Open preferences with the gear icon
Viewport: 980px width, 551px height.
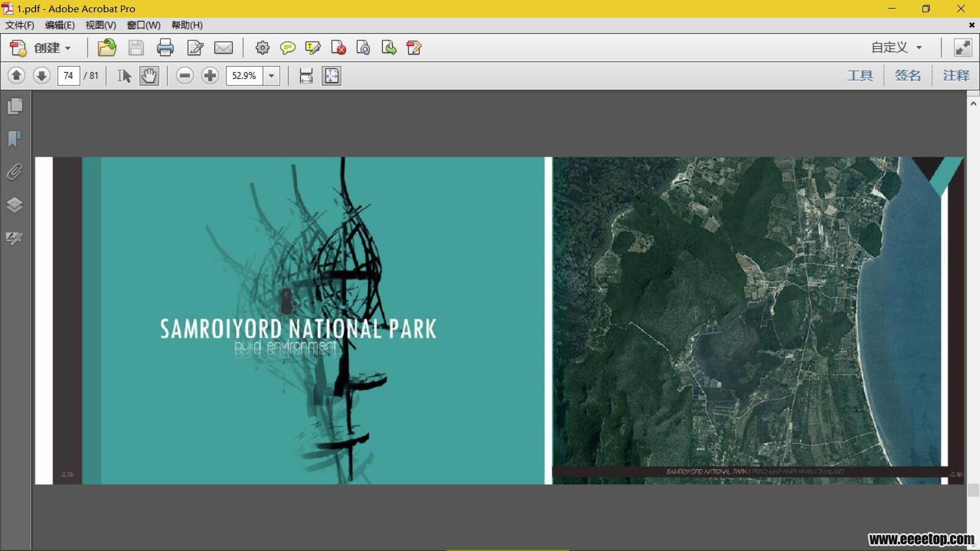click(x=262, y=48)
